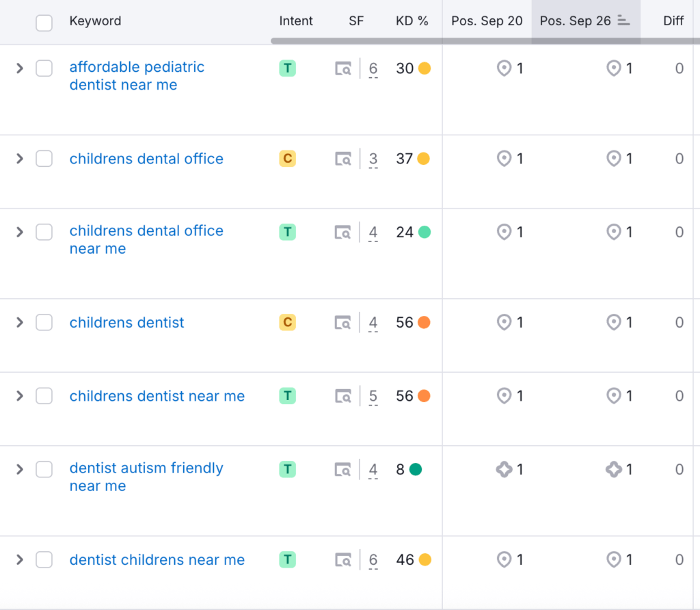
Task: Toggle the select-all checkbox in header
Action: click(44, 23)
